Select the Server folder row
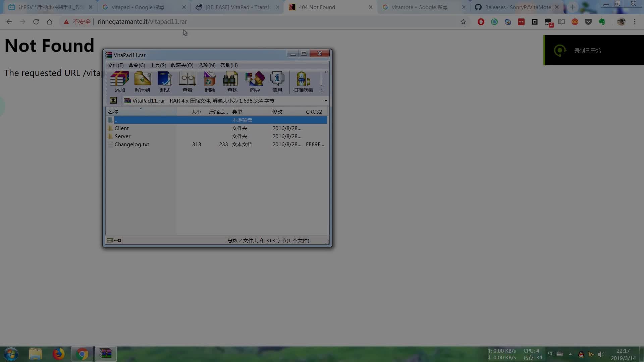The image size is (644, 362). (x=217, y=136)
